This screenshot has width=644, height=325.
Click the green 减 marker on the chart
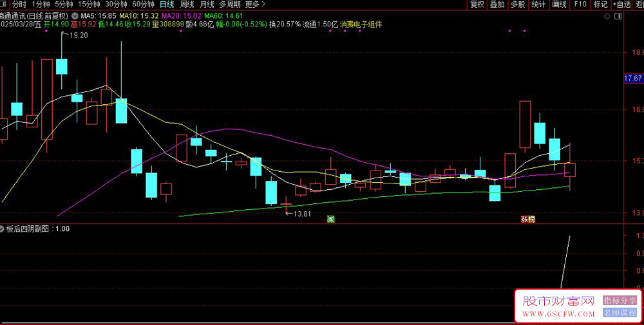pyautogui.click(x=330, y=219)
